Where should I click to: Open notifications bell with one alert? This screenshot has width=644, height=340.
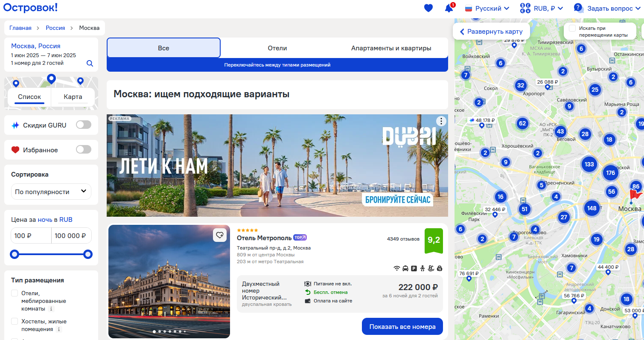tap(449, 8)
